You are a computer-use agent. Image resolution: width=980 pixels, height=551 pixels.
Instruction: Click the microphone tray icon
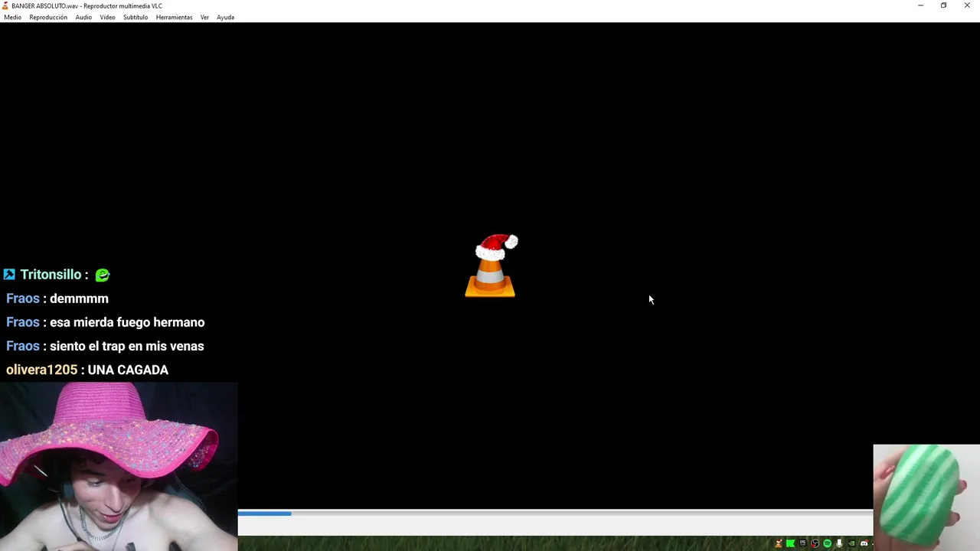point(839,543)
